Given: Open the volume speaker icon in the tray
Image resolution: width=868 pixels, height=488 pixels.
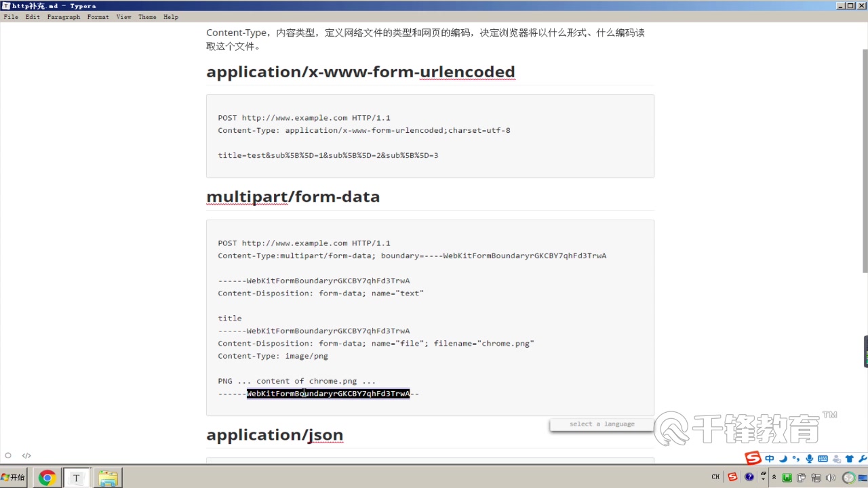Looking at the screenshot, I should point(831,477).
